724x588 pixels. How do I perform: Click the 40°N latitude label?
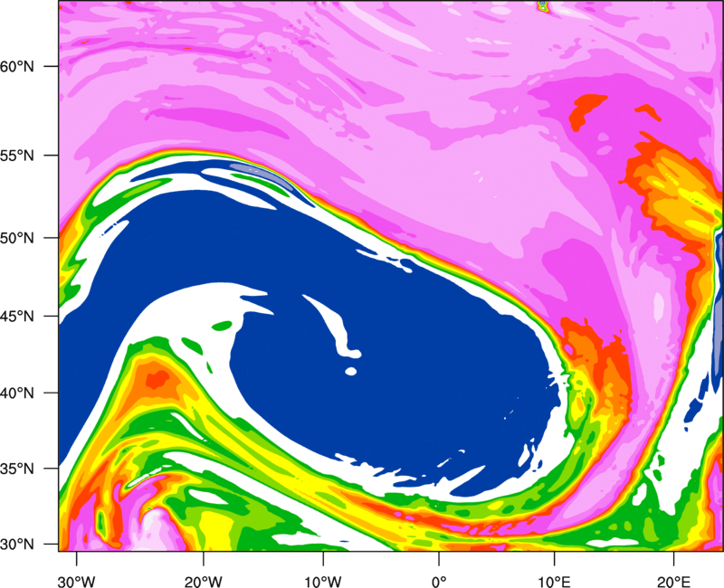pos(17,394)
